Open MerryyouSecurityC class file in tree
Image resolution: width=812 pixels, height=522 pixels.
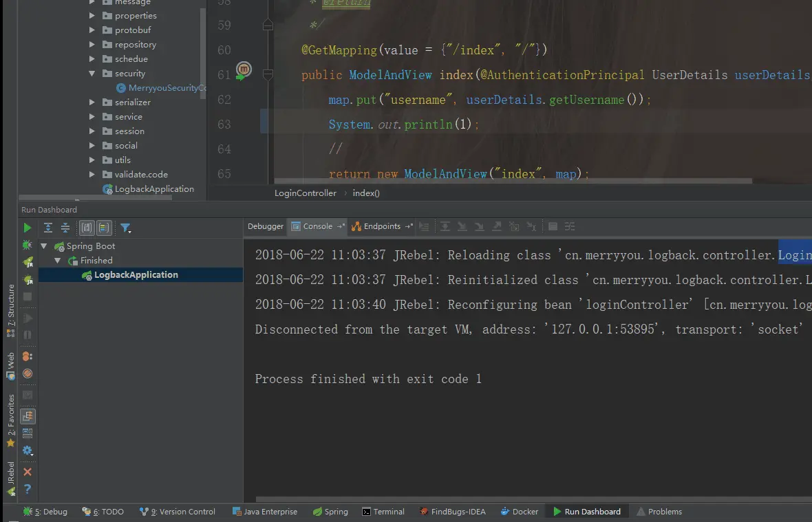tap(161, 88)
